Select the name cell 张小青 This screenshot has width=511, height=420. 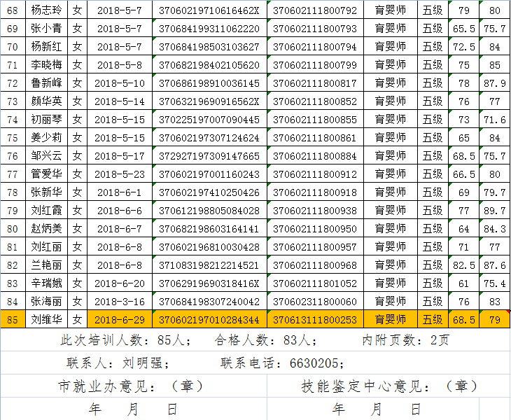(x=47, y=29)
